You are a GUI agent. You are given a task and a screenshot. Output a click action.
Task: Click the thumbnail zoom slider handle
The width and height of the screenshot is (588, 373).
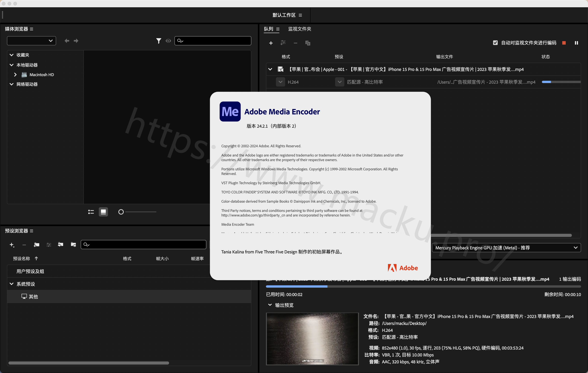tap(121, 212)
